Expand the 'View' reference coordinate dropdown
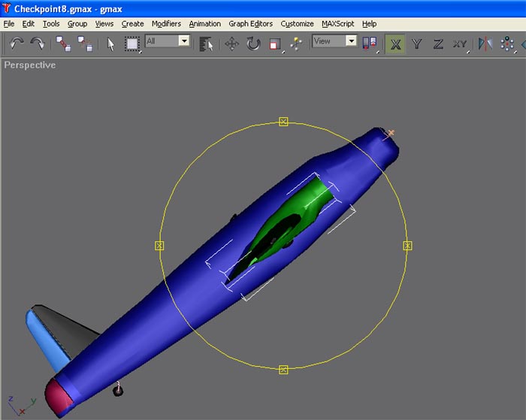The width and height of the screenshot is (526, 420). coord(350,41)
